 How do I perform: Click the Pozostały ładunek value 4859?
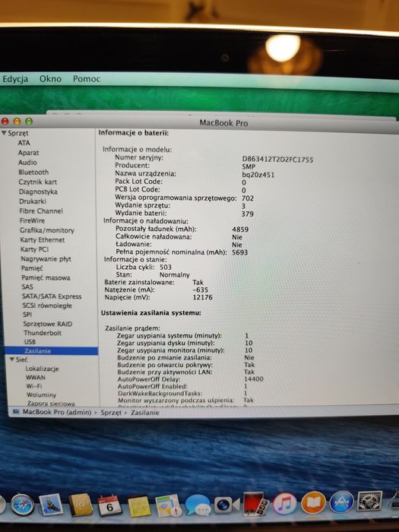click(x=241, y=230)
